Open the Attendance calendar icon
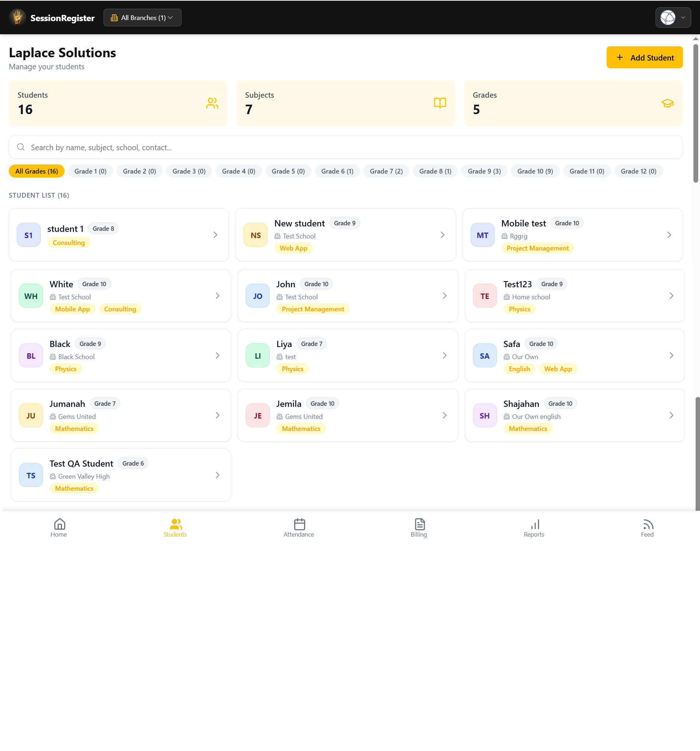The width and height of the screenshot is (700, 751). [x=299, y=524]
